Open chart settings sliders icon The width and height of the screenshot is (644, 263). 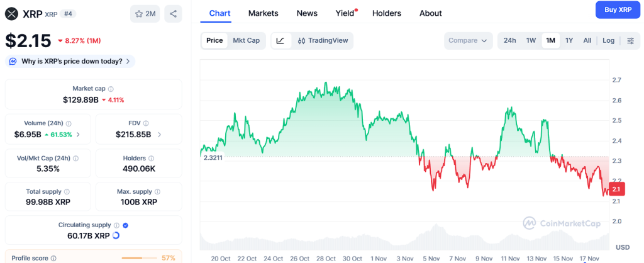pos(631,41)
